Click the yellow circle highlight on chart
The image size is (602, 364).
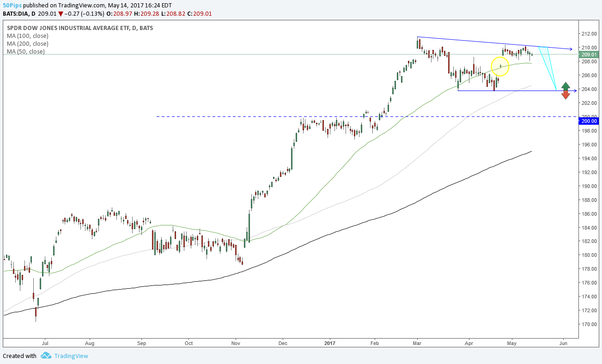(500, 67)
